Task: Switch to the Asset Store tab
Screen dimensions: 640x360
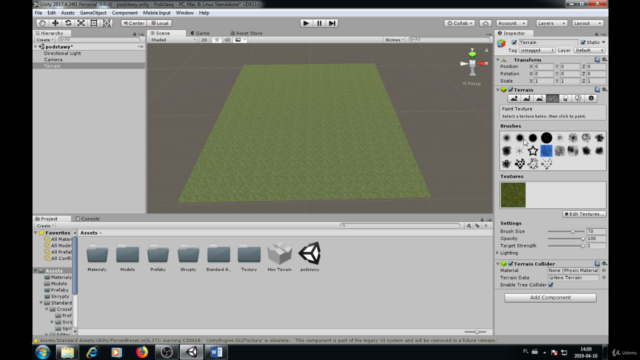Action: [x=246, y=33]
